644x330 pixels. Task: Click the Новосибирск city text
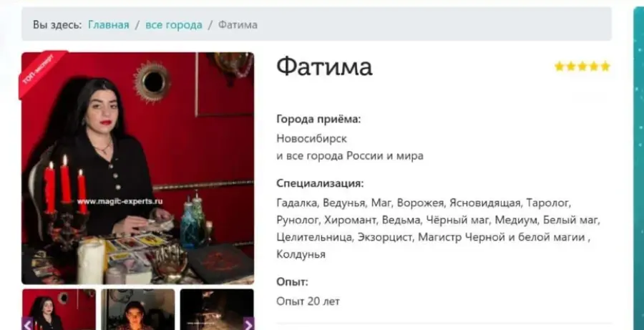coord(311,138)
